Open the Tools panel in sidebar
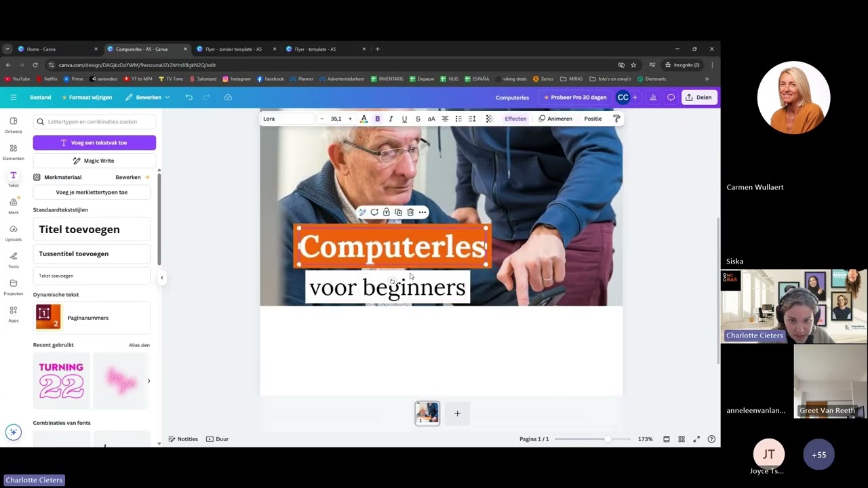This screenshot has width=868, height=488. (13, 260)
